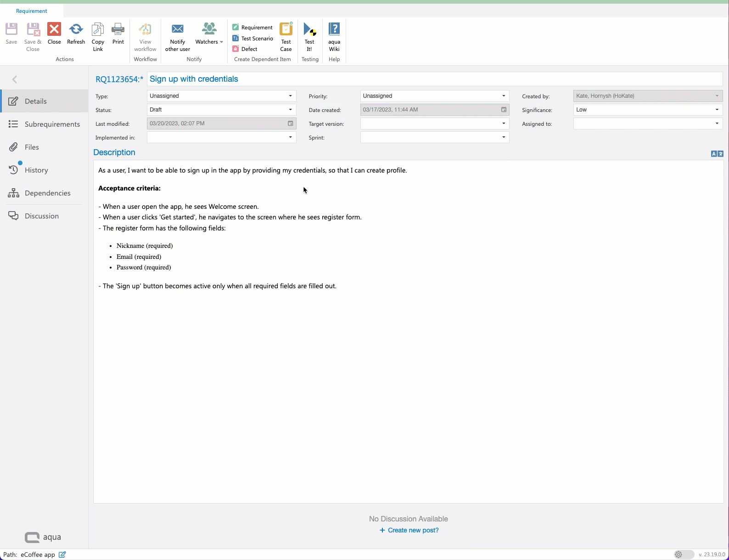Open the Last modified calendar picker
729x560 pixels.
coord(290,123)
